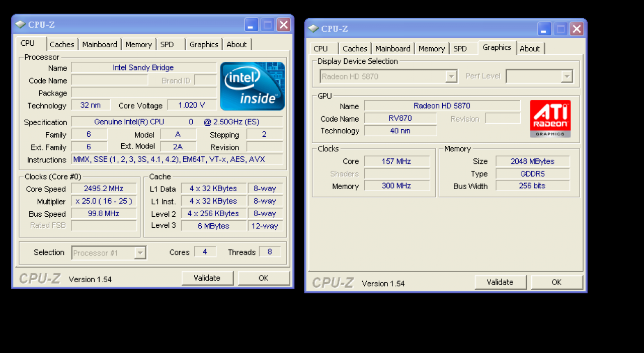
Task: Click the Bus Width value 256 bits
Action: click(533, 186)
